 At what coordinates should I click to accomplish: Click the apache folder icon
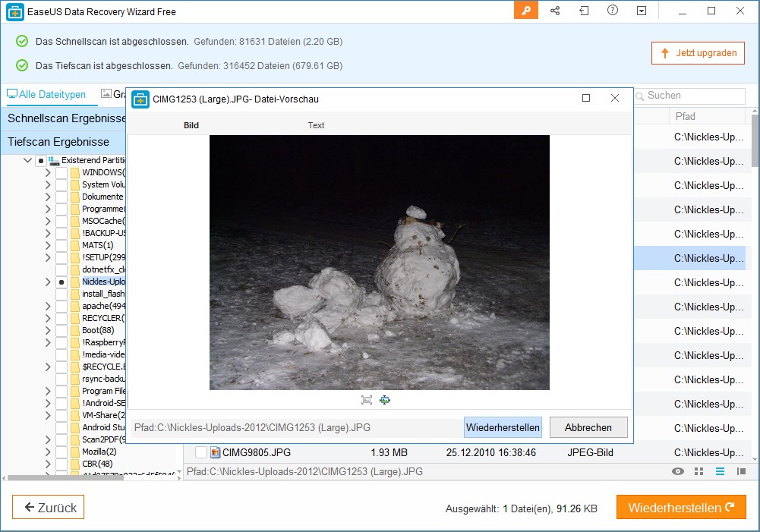[74, 306]
